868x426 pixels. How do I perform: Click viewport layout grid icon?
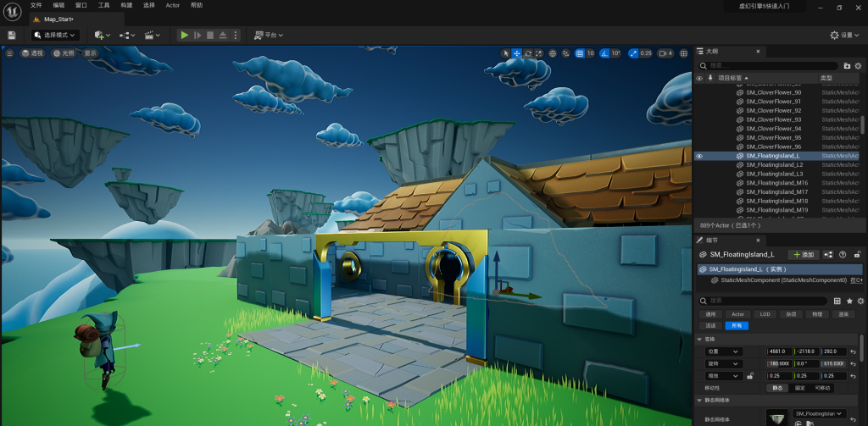[684, 53]
